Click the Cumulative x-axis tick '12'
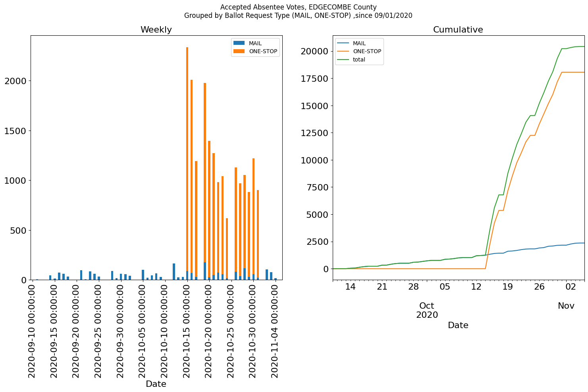Viewport: 588px width, 392px height. click(476, 287)
